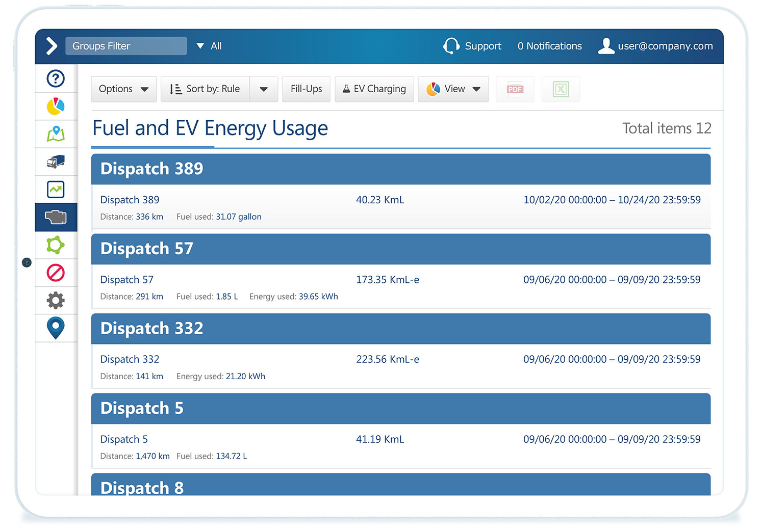Screen dimensions: 763x532
Task: Open the View dropdown menu
Action: coord(453,89)
